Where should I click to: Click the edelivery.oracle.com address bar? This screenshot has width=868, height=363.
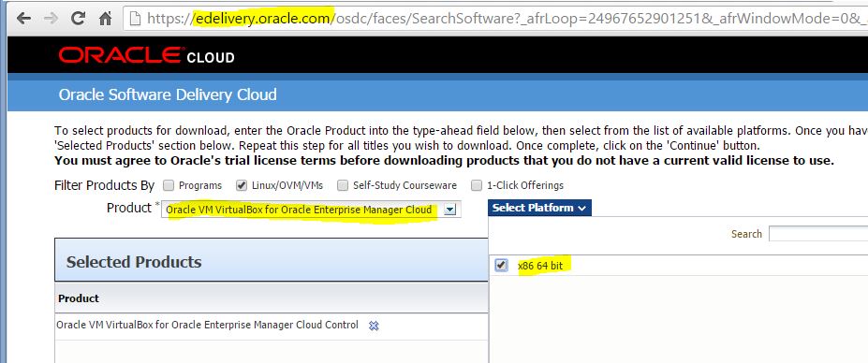pos(495,19)
